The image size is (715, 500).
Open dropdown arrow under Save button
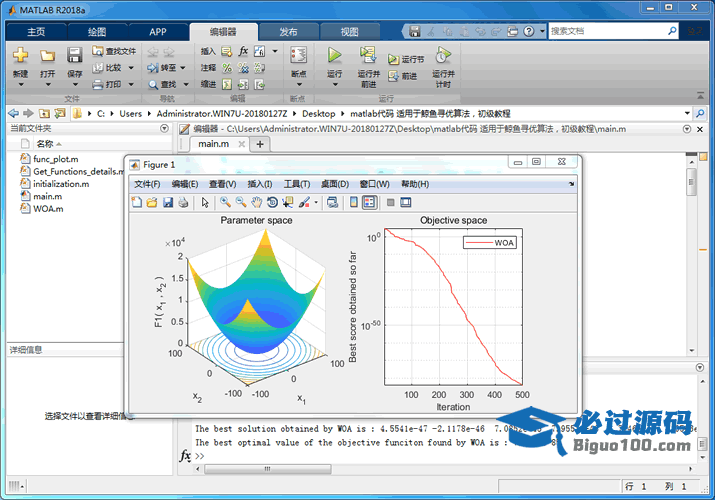click(75, 85)
